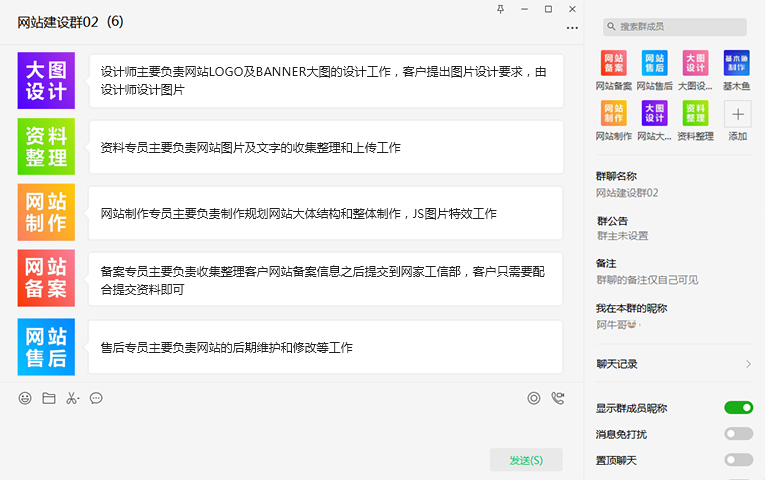
Task: Click the search group members field
Action: click(x=675, y=27)
